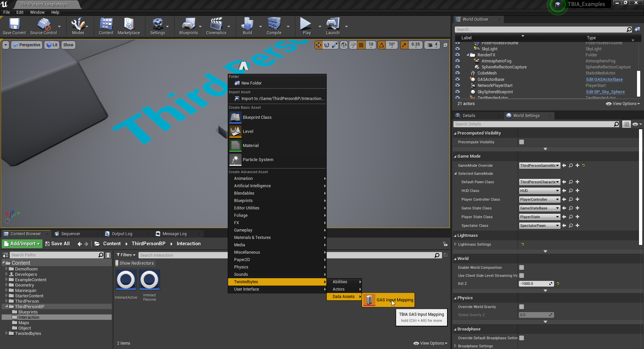Screen dimensions: 644x349
Task: Choose Material from the context menu
Action: 277,145
